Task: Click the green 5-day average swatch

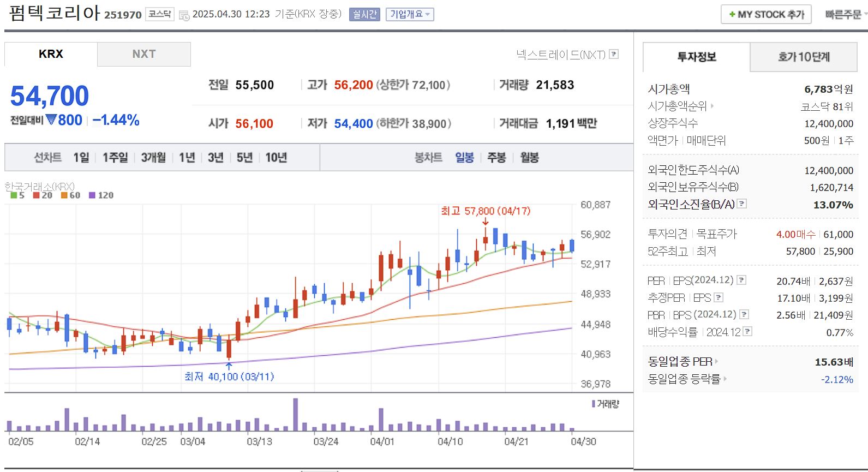Action: (14, 195)
